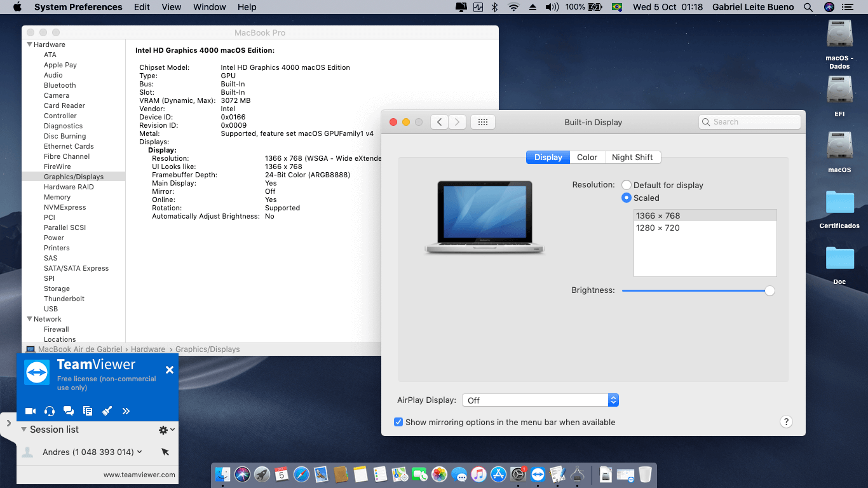Close the TeamViewer session panel
868x488 pixels.
coord(170,370)
